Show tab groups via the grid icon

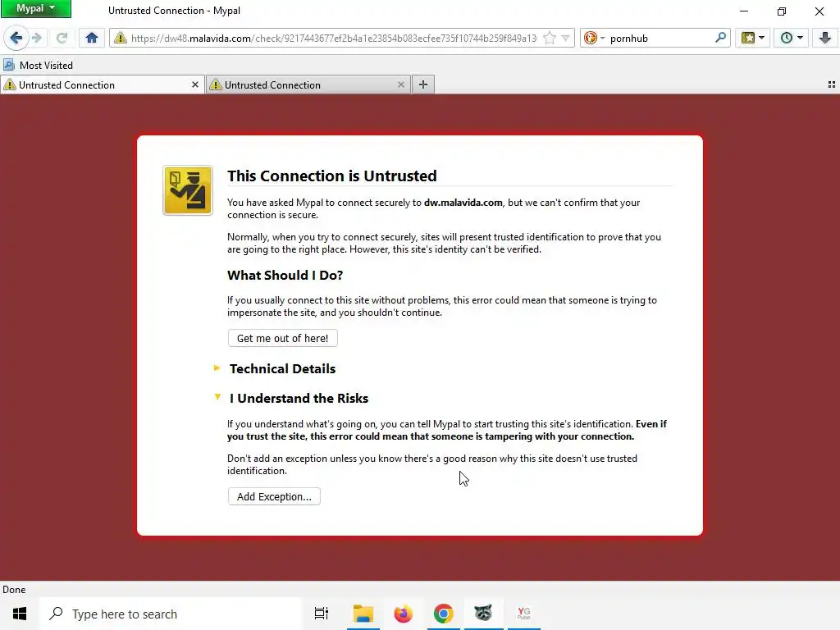pos(832,84)
